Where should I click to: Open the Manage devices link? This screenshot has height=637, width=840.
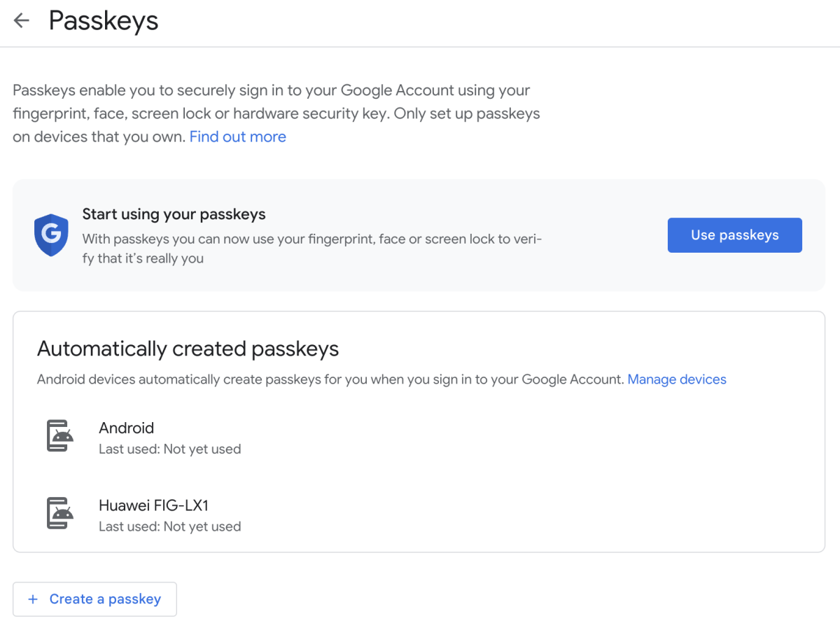coord(677,379)
